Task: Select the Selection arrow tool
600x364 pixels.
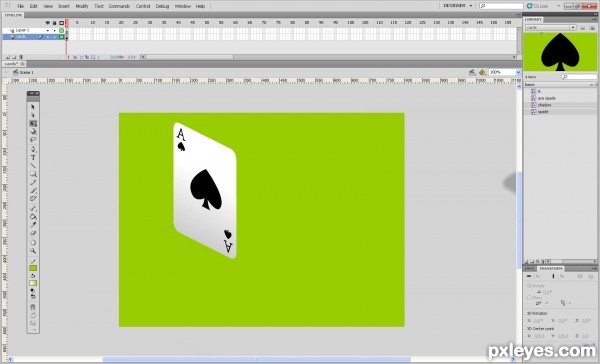Action: [33, 107]
